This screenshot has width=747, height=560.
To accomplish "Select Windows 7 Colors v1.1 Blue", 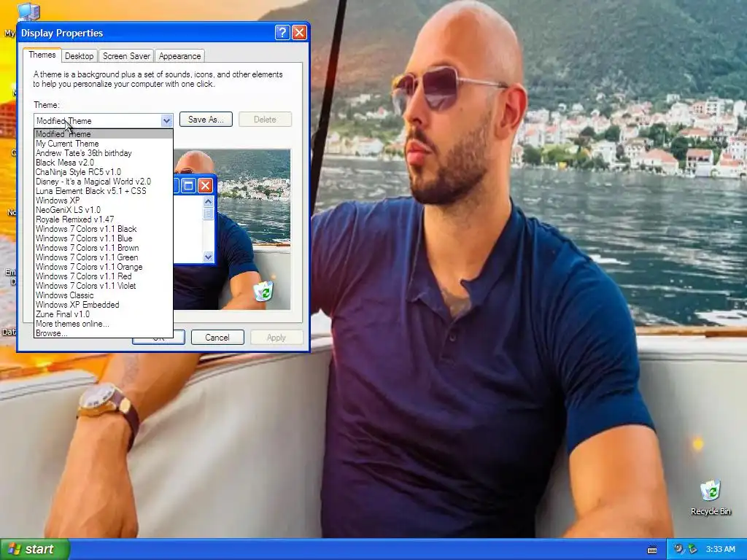I will [x=104, y=238].
